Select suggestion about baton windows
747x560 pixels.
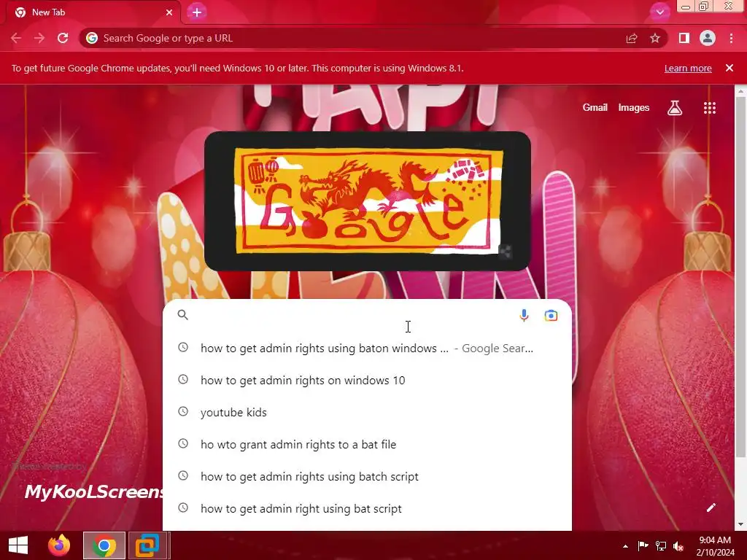click(x=367, y=348)
